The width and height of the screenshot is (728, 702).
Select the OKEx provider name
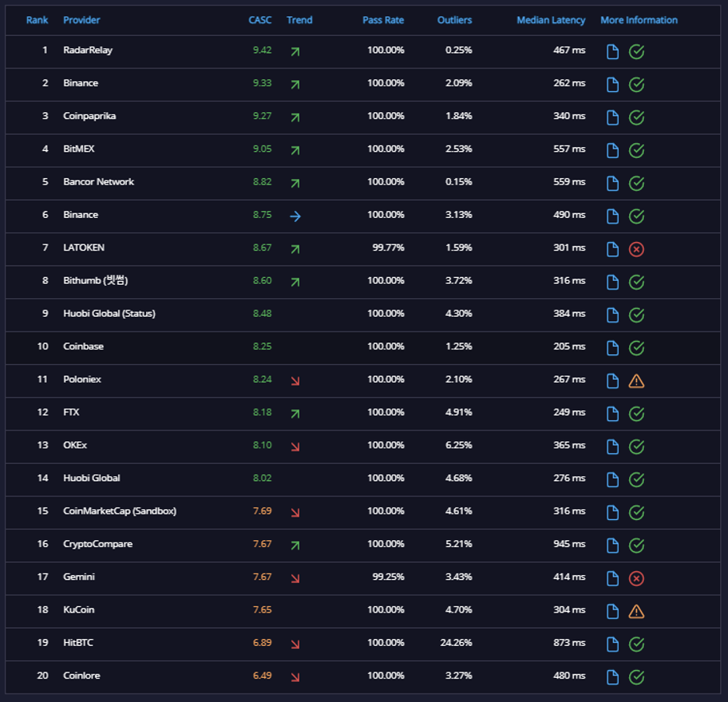coord(75,445)
